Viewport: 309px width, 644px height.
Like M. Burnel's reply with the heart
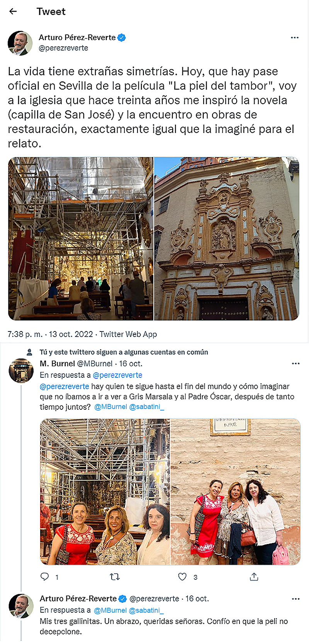[x=182, y=576]
